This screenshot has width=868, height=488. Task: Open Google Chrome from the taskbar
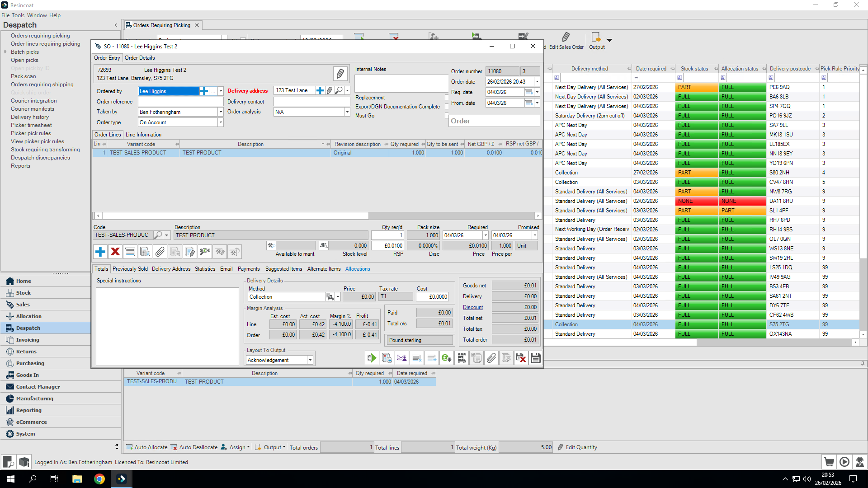(x=99, y=479)
